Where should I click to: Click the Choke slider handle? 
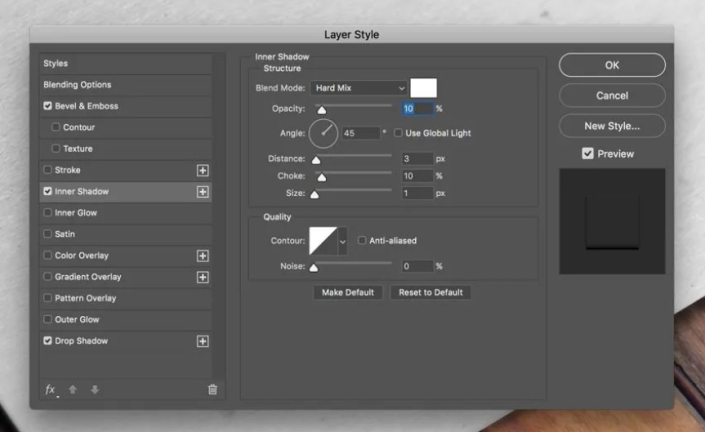pos(321,178)
